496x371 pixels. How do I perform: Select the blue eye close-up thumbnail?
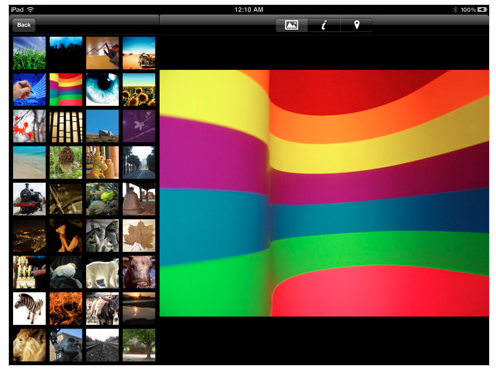point(102,90)
